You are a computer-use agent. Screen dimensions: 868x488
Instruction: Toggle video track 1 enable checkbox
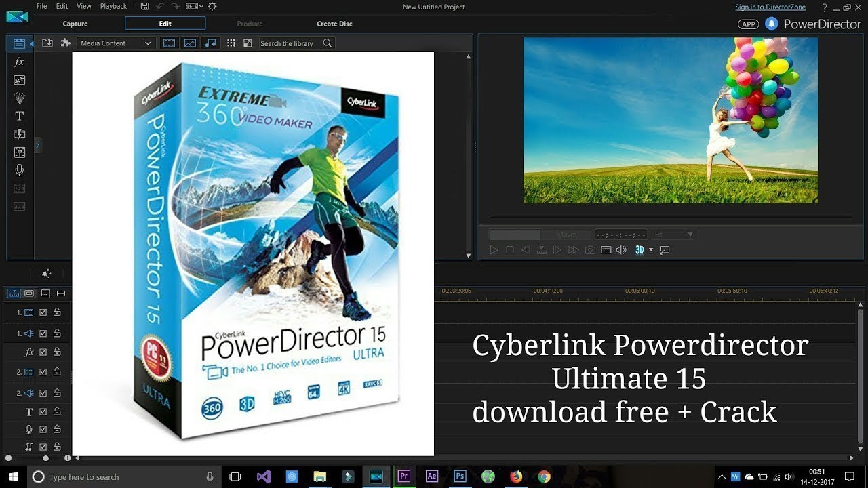pyautogui.click(x=43, y=312)
